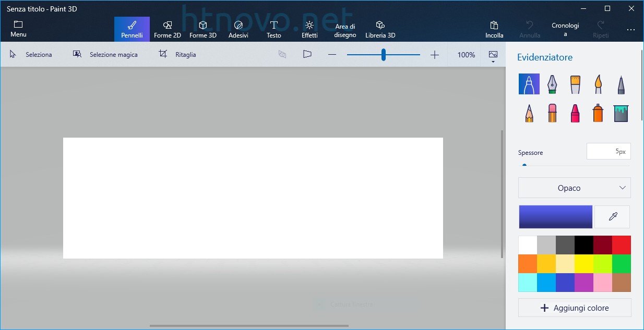Image resolution: width=644 pixels, height=330 pixels.
Task: Open the zoom percentage selector
Action: [465, 54]
